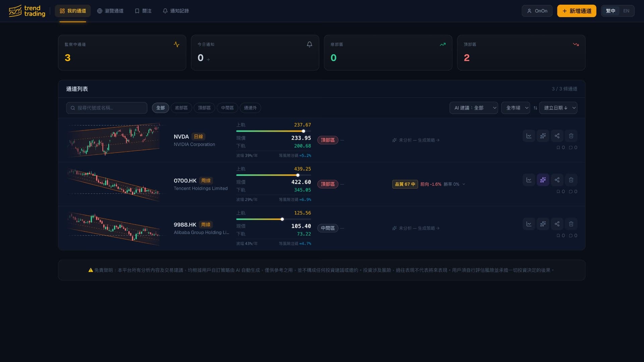Click the bell icon in 今日通知 card
This screenshot has height=362, width=644.
[309, 44]
